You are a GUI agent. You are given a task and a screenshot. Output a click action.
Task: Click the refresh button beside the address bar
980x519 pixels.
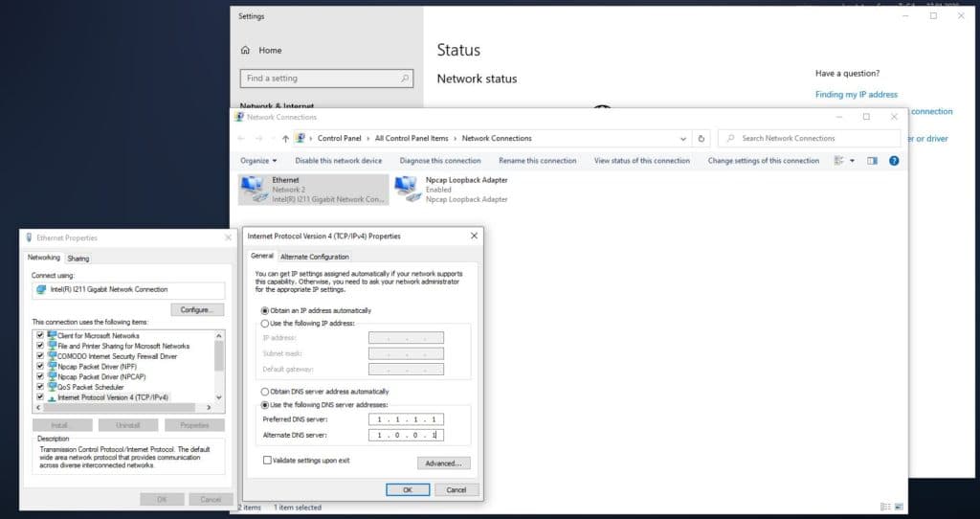[x=702, y=138]
